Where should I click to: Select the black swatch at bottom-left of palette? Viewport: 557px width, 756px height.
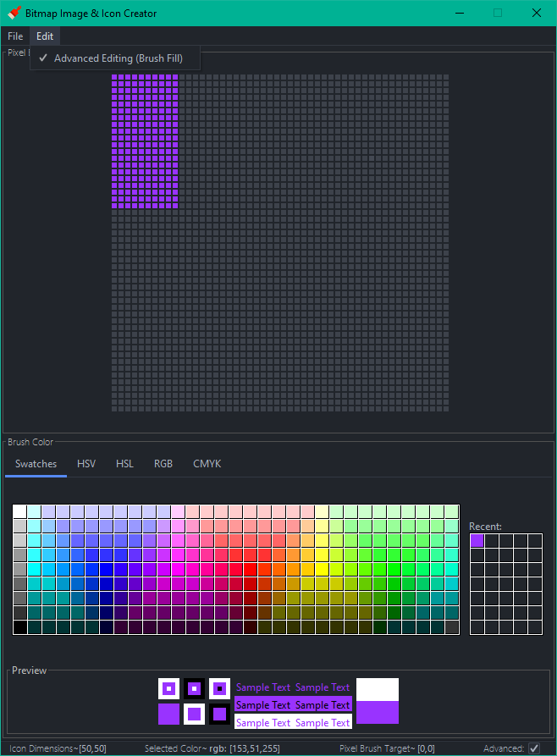click(x=19, y=627)
